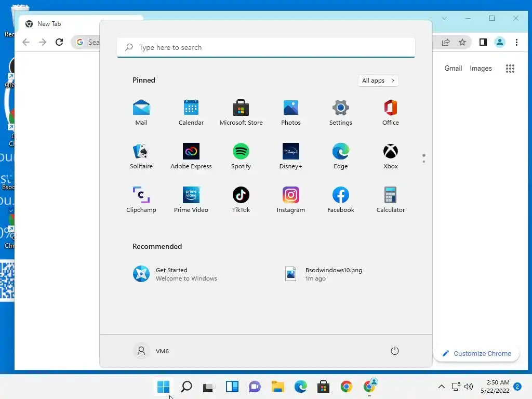Open Adobe Express
The height and width of the screenshot is (399, 532).
click(191, 156)
